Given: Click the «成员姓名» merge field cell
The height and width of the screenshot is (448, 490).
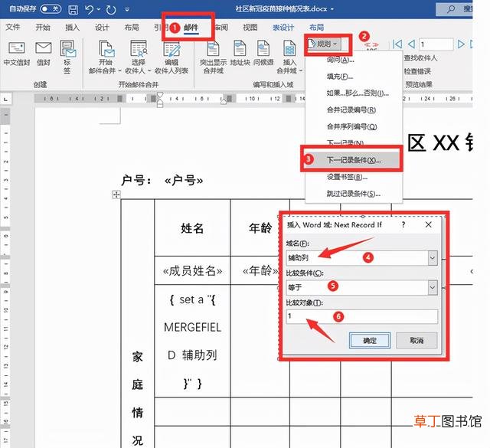Looking at the screenshot, I should [x=192, y=271].
